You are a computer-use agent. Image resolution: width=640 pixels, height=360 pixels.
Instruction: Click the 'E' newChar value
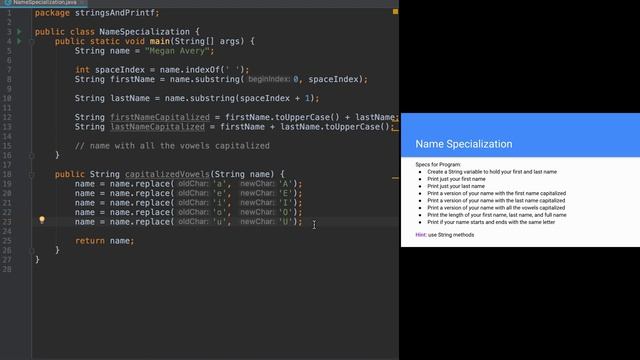[x=285, y=193]
